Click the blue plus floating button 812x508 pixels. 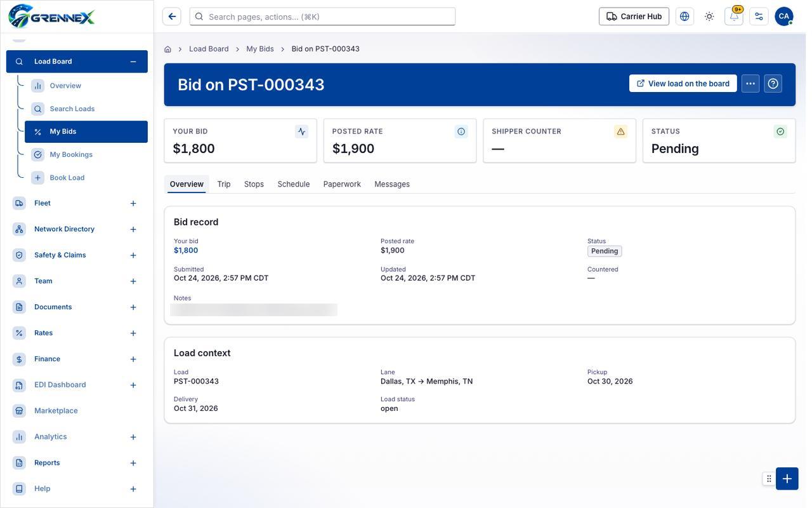coord(787,479)
